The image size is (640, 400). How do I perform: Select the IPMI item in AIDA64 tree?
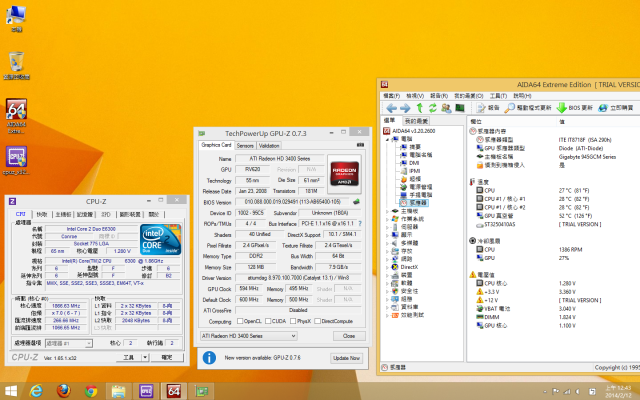click(414, 171)
